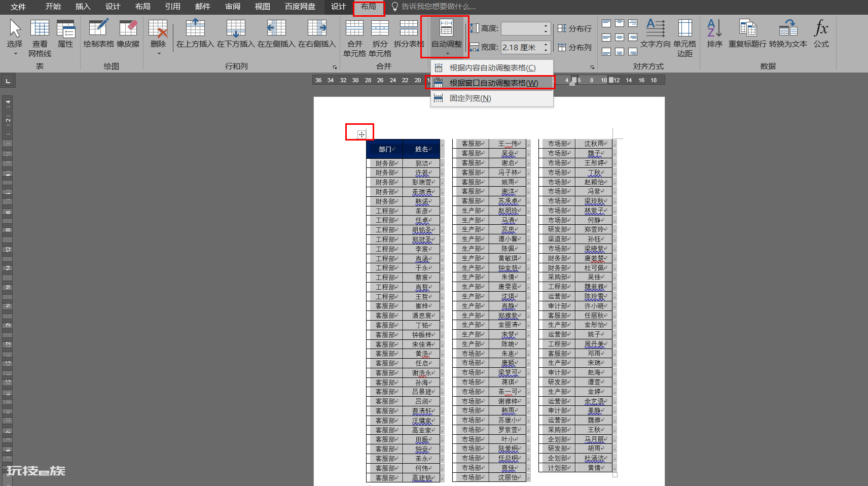The image size is (868, 486).
Task: Open 单元格边距 cell margins
Action: pos(684,39)
